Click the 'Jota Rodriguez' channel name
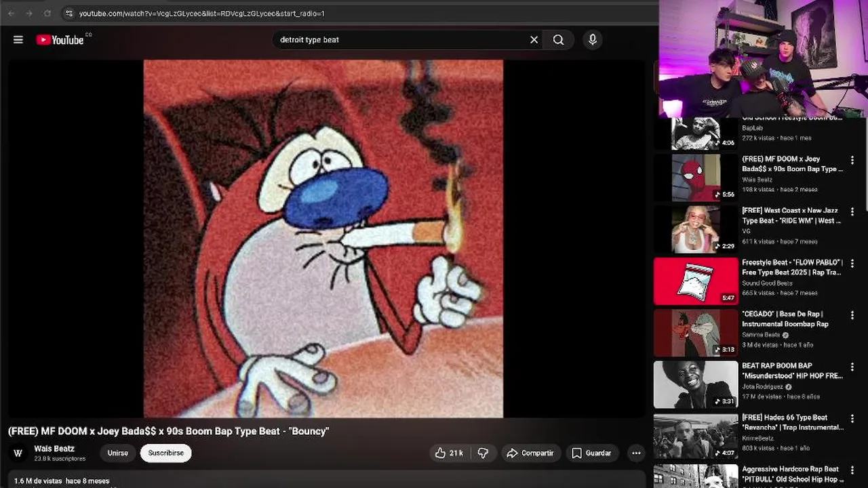The height and width of the screenshot is (488, 868). click(x=762, y=387)
